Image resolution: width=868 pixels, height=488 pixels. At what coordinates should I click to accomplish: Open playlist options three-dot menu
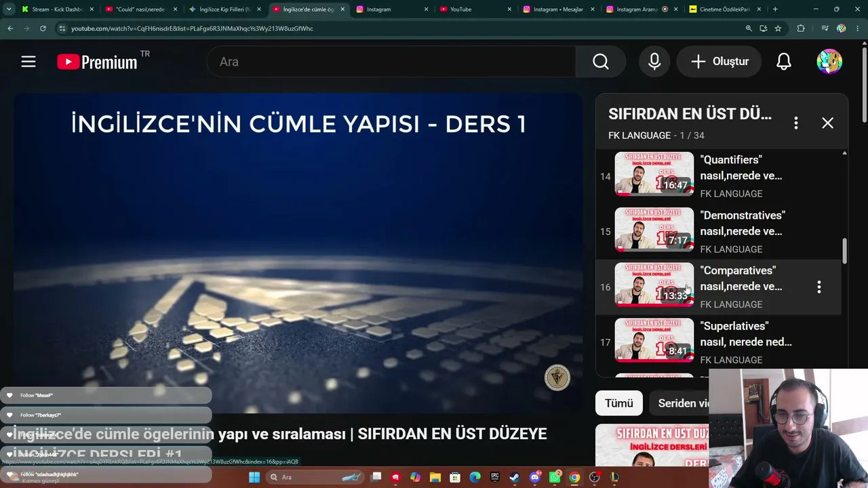coord(796,123)
